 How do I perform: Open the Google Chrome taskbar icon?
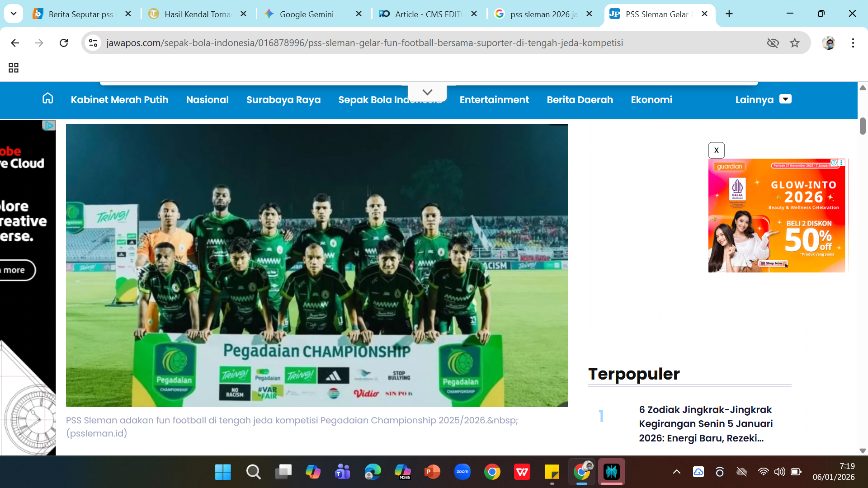click(492, 472)
